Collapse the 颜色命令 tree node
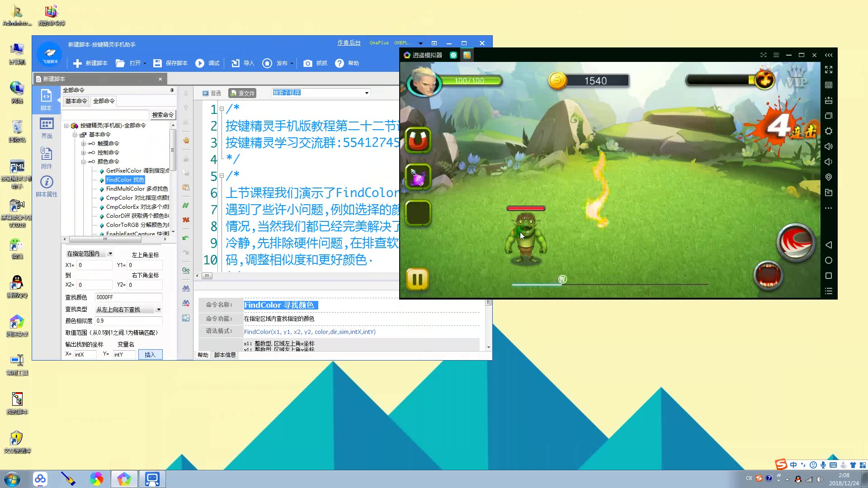This screenshot has width=868, height=488. click(x=83, y=162)
